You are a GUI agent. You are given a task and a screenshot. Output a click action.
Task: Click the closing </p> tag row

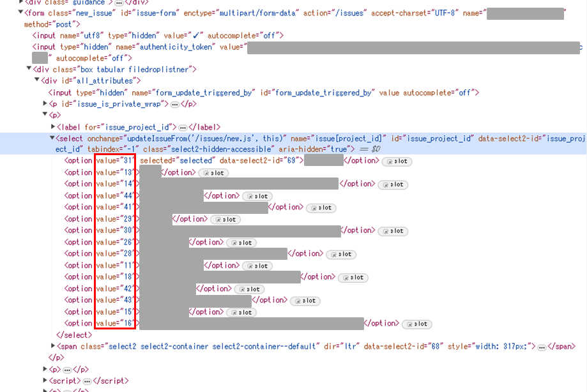coord(56,358)
